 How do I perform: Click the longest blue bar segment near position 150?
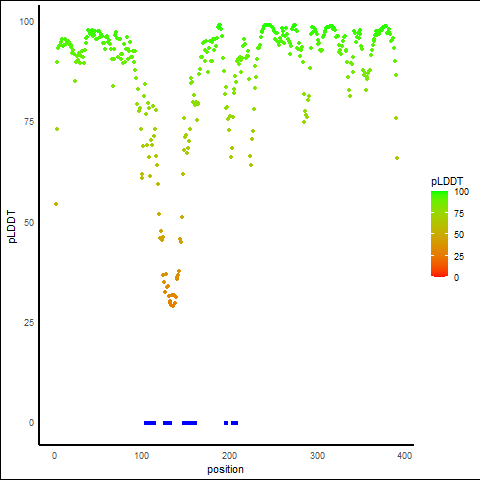point(189,423)
